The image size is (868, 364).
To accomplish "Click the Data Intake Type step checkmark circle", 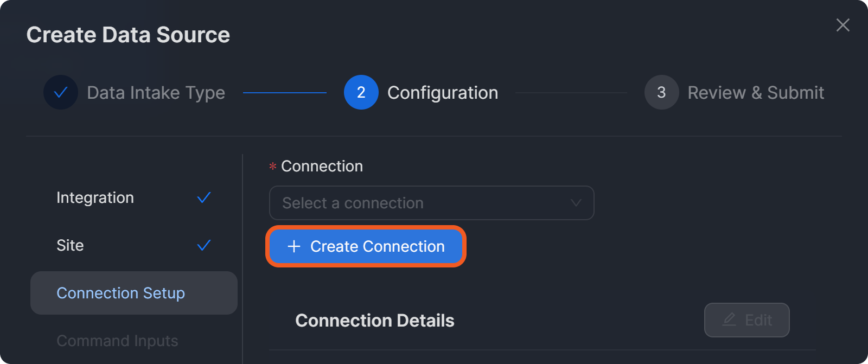I will (x=61, y=92).
